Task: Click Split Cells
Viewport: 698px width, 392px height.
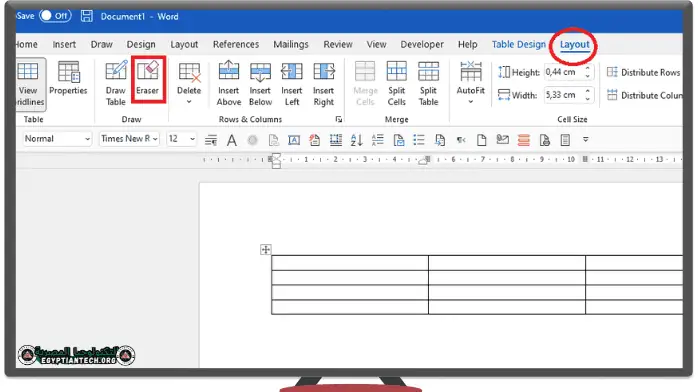Action: point(397,83)
